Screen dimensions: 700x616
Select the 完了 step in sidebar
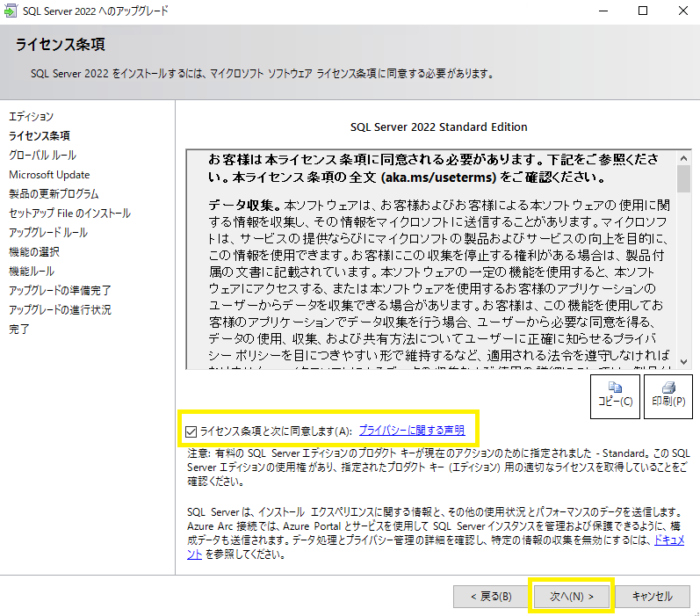pyautogui.click(x=19, y=330)
